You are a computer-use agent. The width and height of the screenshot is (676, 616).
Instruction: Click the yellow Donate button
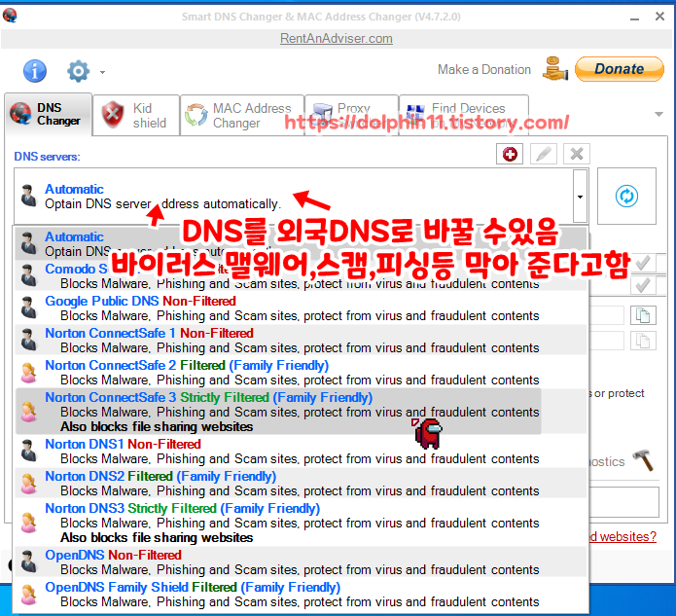pyautogui.click(x=619, y=69)
